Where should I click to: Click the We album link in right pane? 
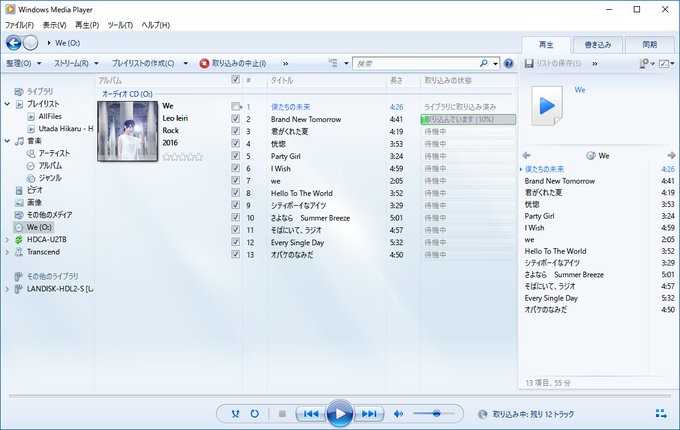(580, 90)
